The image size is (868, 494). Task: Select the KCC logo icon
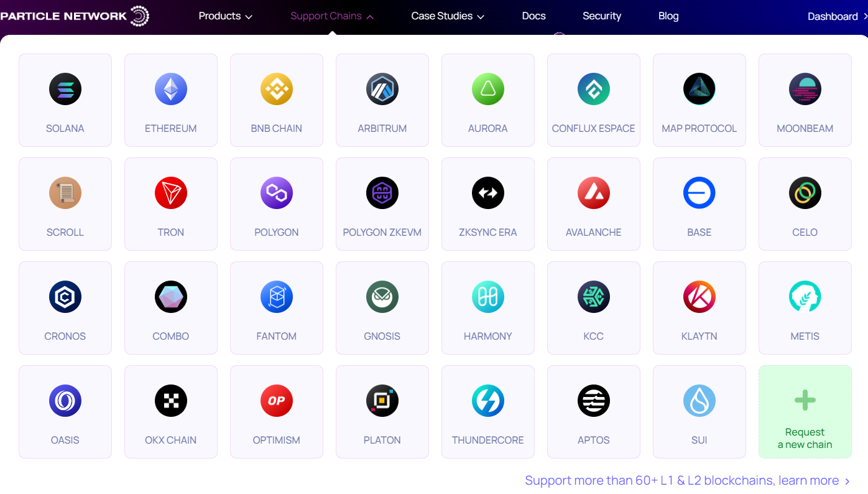pyautogui.click(x=594, y=297)
